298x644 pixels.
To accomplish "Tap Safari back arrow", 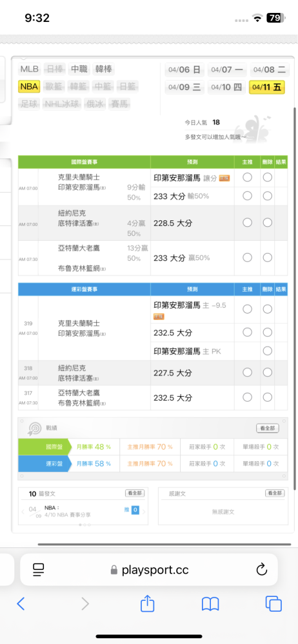I will tap(21, 603).
